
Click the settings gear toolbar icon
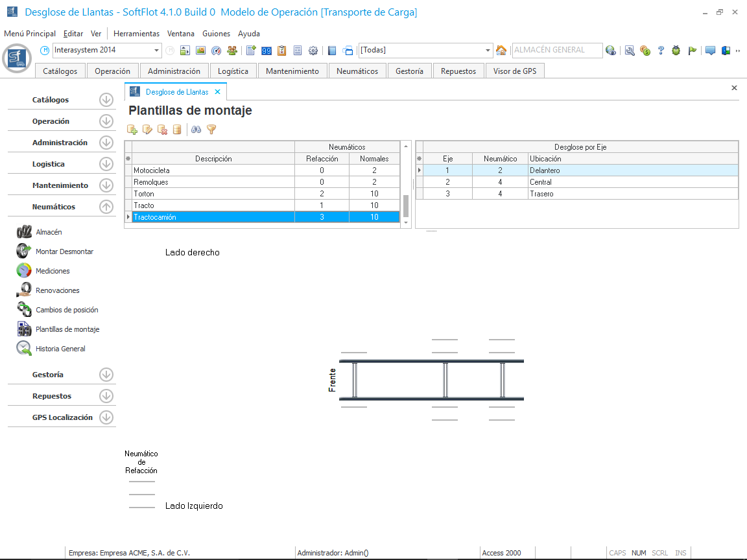click(313, 51)
